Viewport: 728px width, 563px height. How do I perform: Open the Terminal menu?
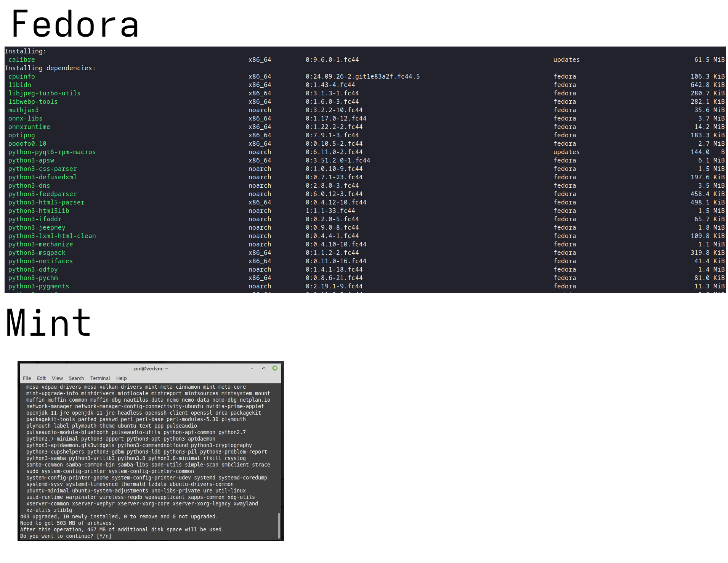click(100, 378)
